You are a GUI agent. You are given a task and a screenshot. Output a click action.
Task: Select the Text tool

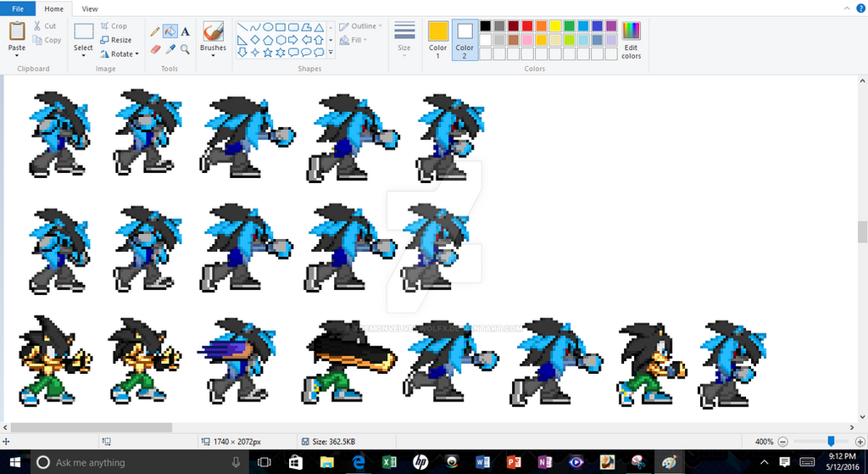pyautogui.click(x=185, y=31)
